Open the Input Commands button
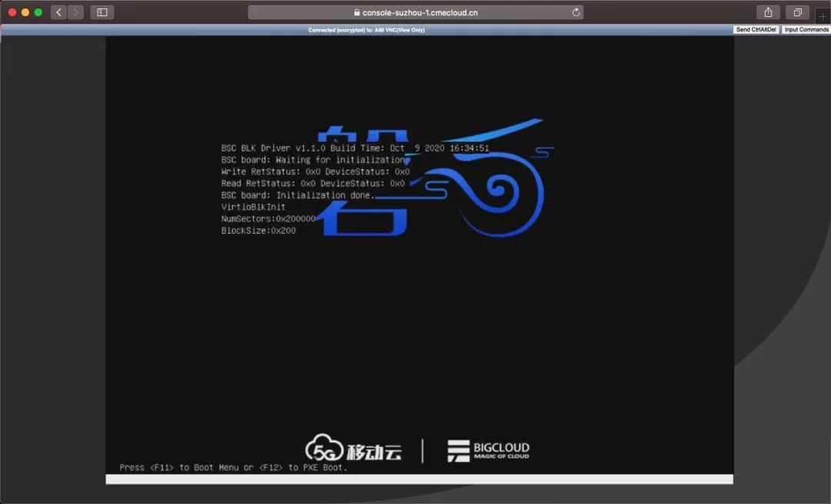The image size is (831, 504). 806,30
